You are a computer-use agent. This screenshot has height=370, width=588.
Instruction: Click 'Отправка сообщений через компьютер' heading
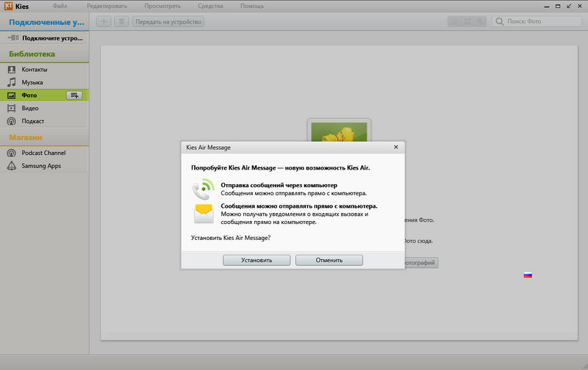click(279, 185)
